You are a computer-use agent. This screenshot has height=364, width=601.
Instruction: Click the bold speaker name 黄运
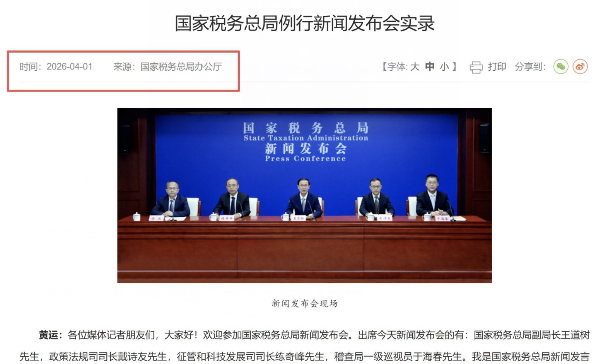point(49,335)
